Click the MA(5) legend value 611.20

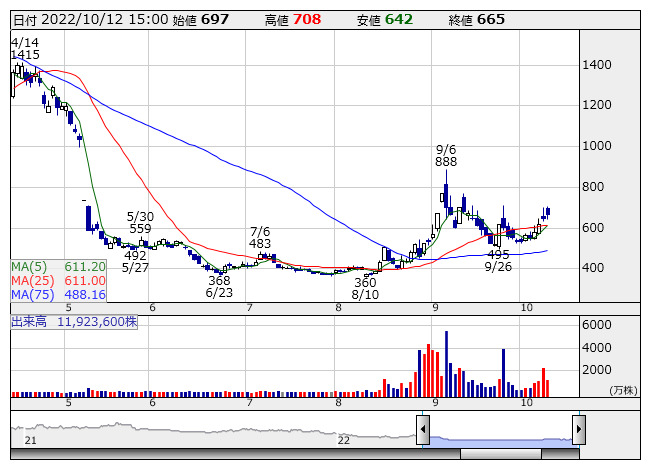coord(84,267)
